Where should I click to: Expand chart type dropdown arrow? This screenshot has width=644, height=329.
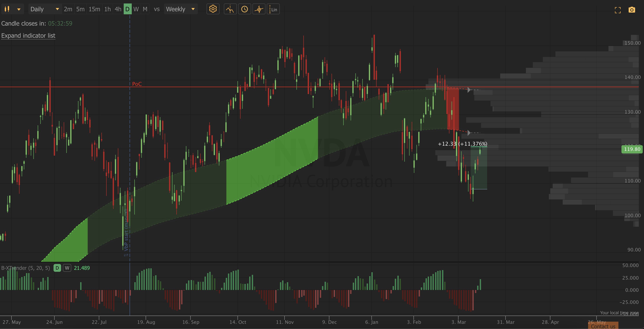[19, 10]
